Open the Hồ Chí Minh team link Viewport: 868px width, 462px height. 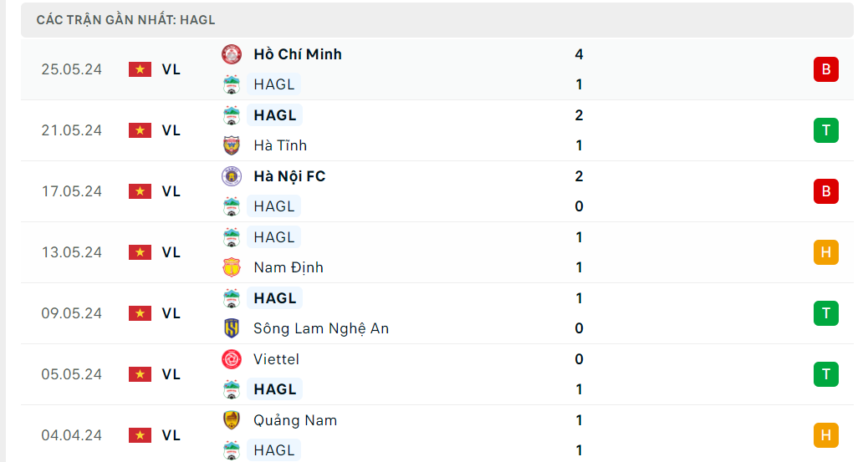click(298, 54)
